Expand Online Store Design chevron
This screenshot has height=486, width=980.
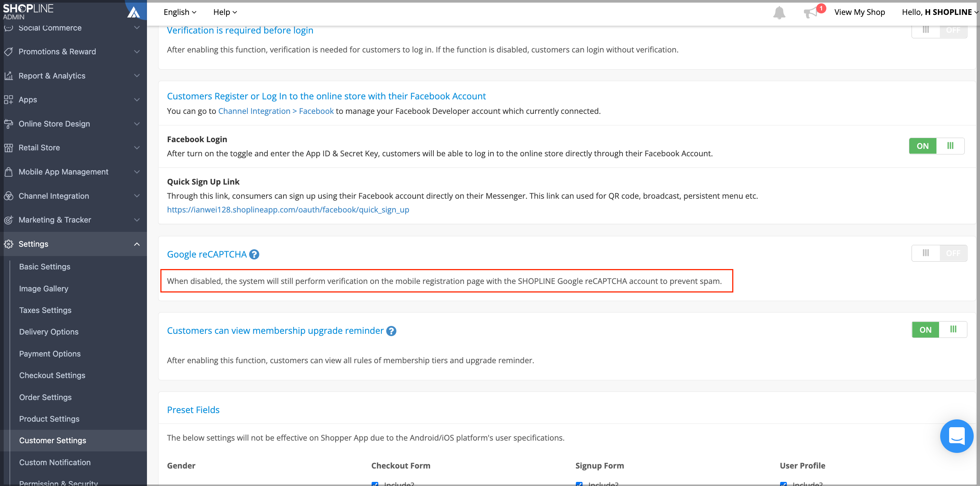click(137, 124)
